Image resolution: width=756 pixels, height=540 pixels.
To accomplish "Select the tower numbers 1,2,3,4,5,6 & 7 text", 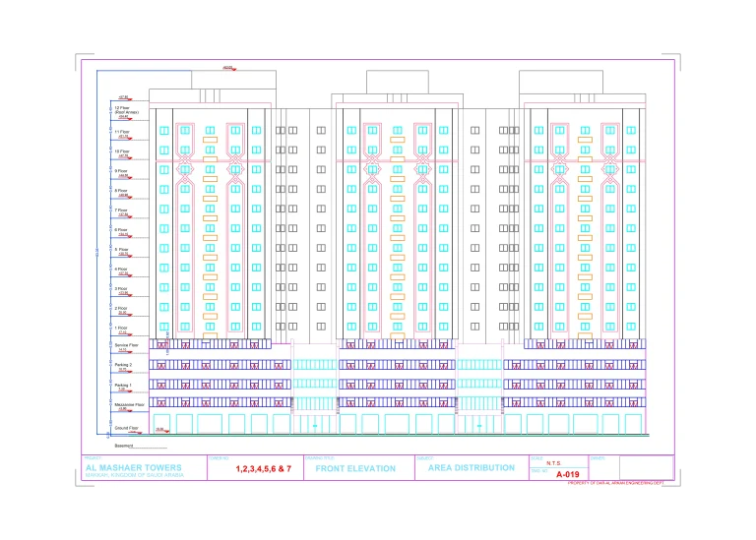I will 264,469.
